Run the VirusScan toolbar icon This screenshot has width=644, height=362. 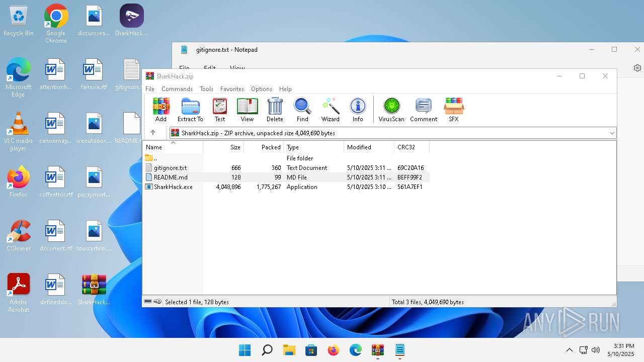391,110
